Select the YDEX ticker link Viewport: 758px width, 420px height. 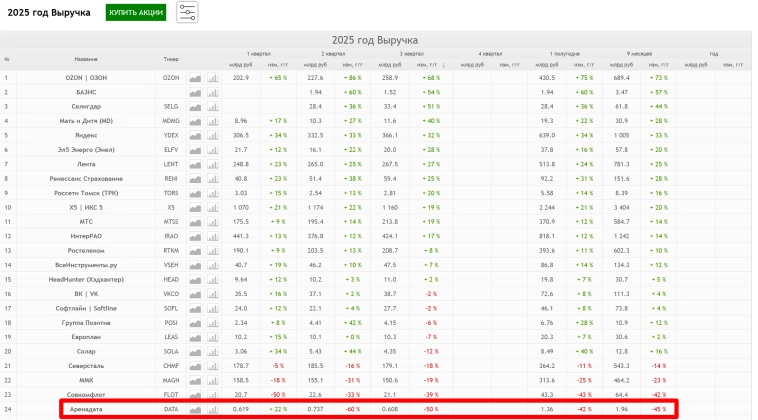click(171, 134)
